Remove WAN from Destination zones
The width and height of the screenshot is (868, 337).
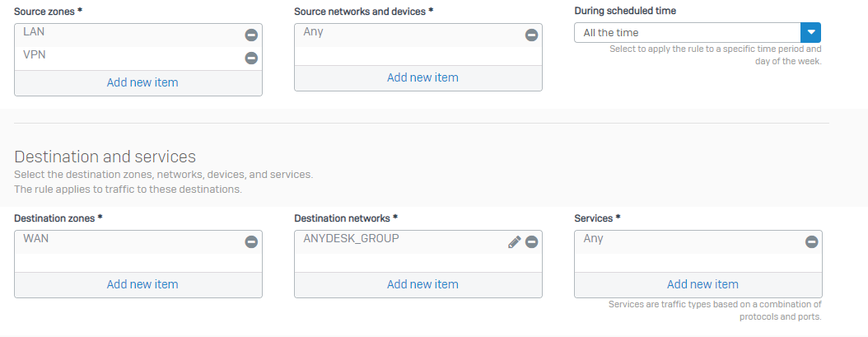(x=251, y=241)
